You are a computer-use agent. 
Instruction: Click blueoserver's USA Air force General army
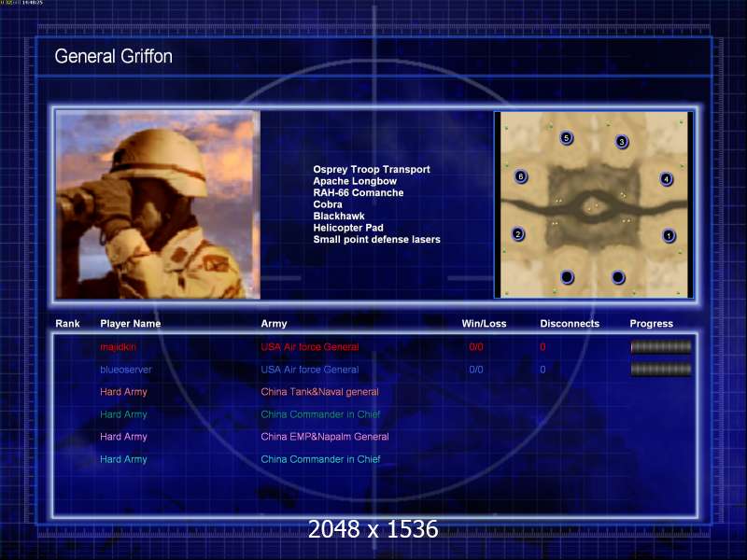[310, 370]
